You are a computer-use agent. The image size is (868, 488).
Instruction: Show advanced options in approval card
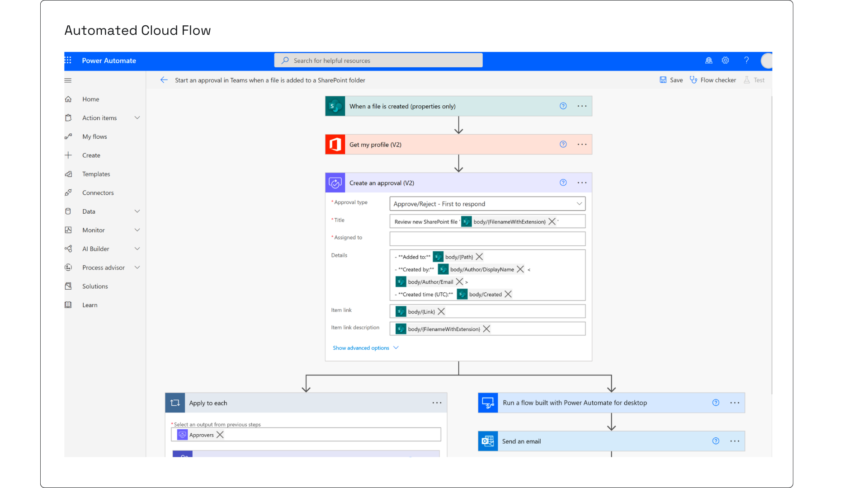point(366,348)
